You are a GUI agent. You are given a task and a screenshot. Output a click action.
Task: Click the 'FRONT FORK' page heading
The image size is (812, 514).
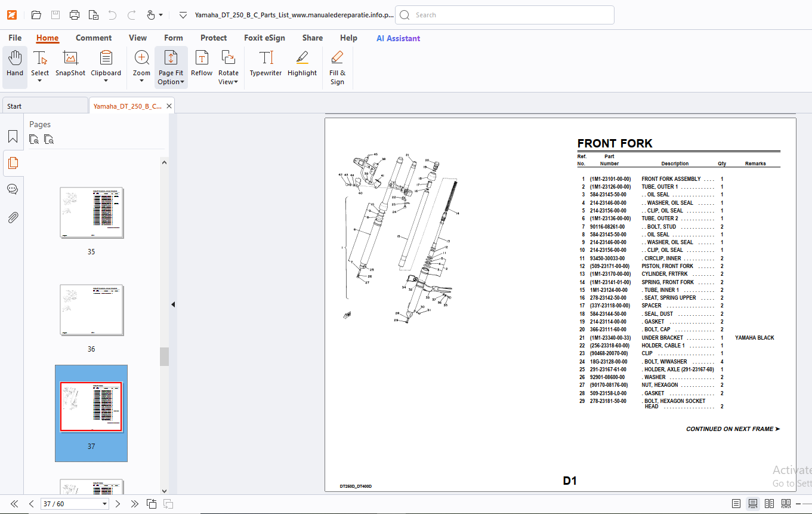click(615, 143)
